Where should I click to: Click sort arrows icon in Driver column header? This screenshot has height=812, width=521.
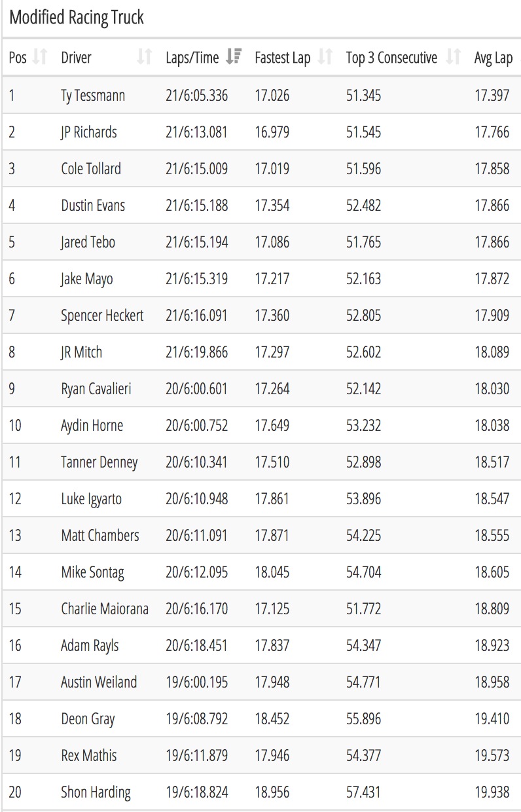click(144, 58)
